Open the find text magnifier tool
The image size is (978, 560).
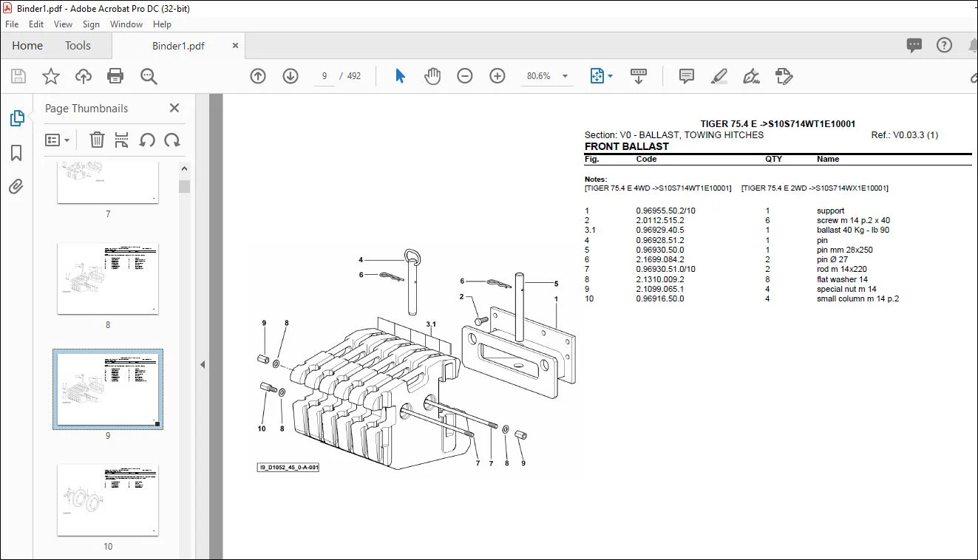tap(149, 76)
